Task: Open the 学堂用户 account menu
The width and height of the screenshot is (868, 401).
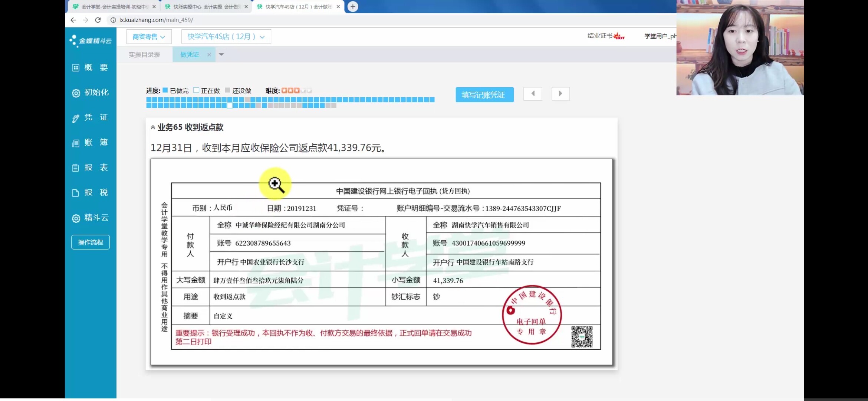Action: (660, 36)
